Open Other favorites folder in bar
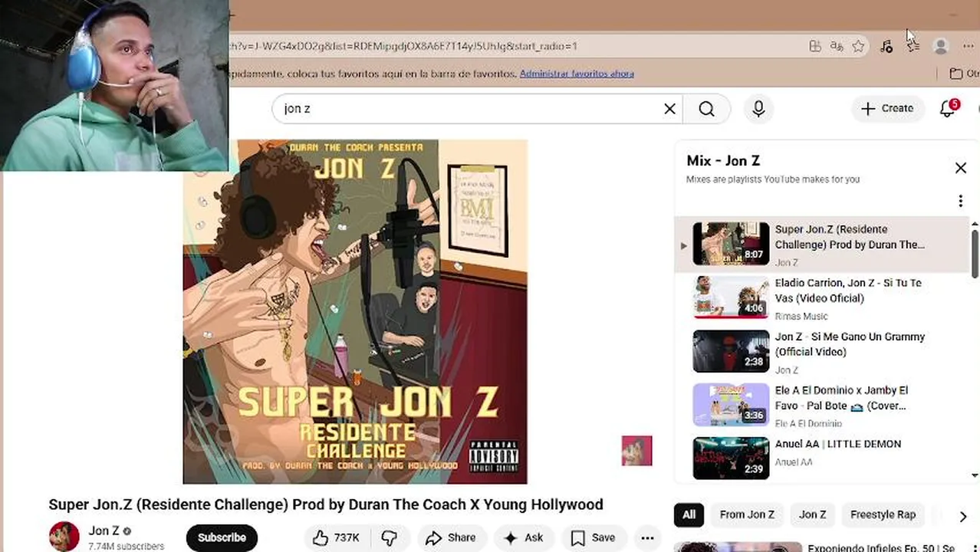The height and width of the screenshot is (552, 980). coord(963,74)
